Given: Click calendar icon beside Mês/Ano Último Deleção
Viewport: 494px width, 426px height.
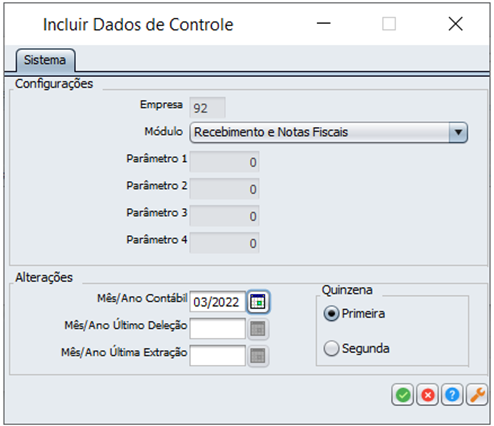Looking at the screenshot, I should click(258, 329).
